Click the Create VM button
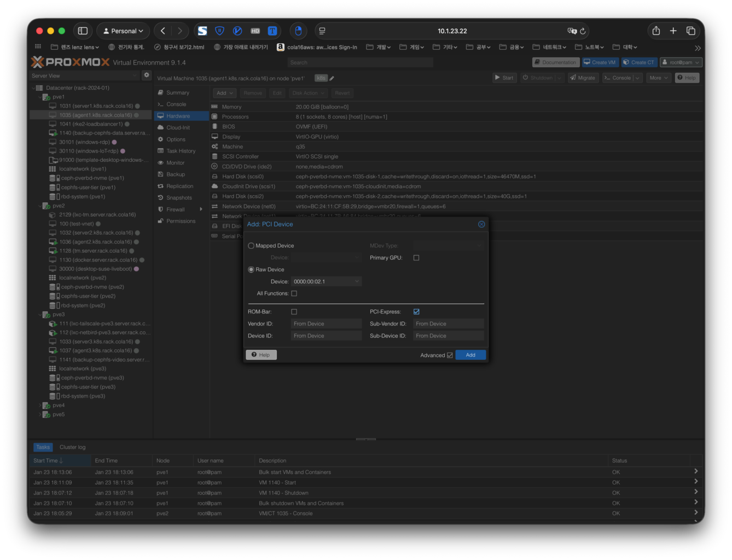The image size is (732, 560). coord(600,62)
